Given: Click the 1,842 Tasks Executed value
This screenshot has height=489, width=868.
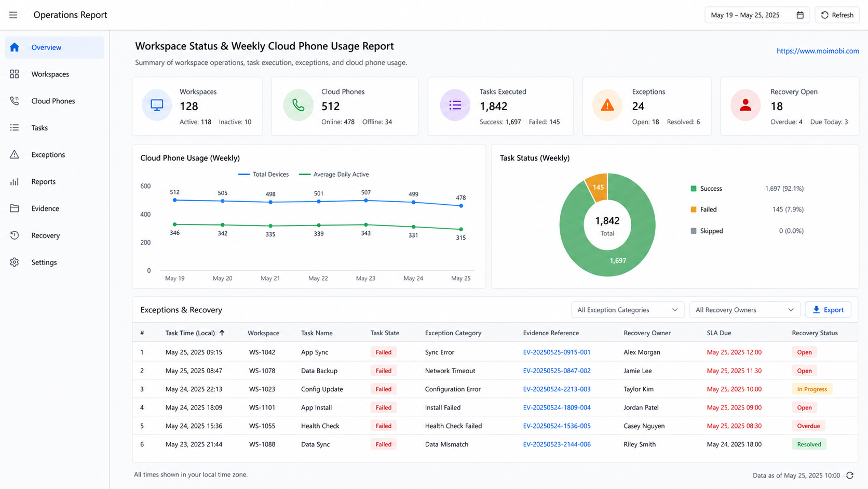Looking at the screenshot, I should [493, 107].
